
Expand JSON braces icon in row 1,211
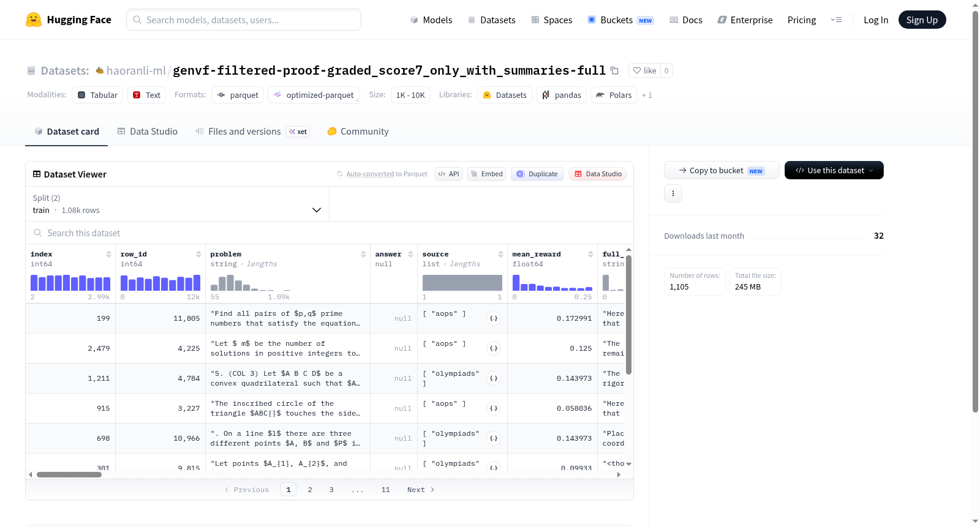494,378
